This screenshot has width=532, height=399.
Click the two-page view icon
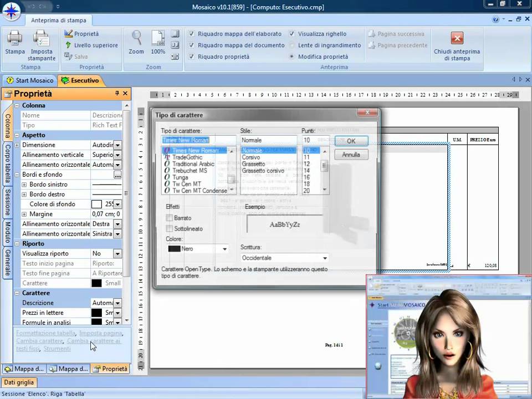click(x=175, y=45)
